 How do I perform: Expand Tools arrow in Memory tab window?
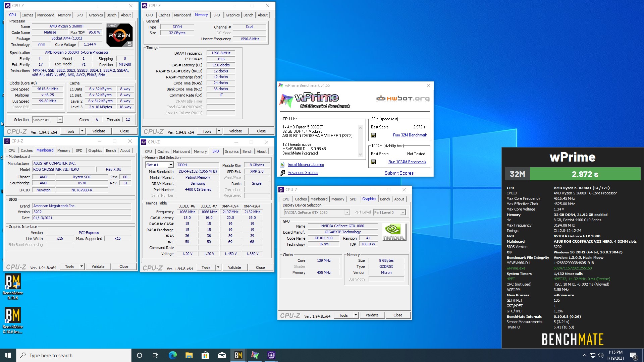coord(219,131)
